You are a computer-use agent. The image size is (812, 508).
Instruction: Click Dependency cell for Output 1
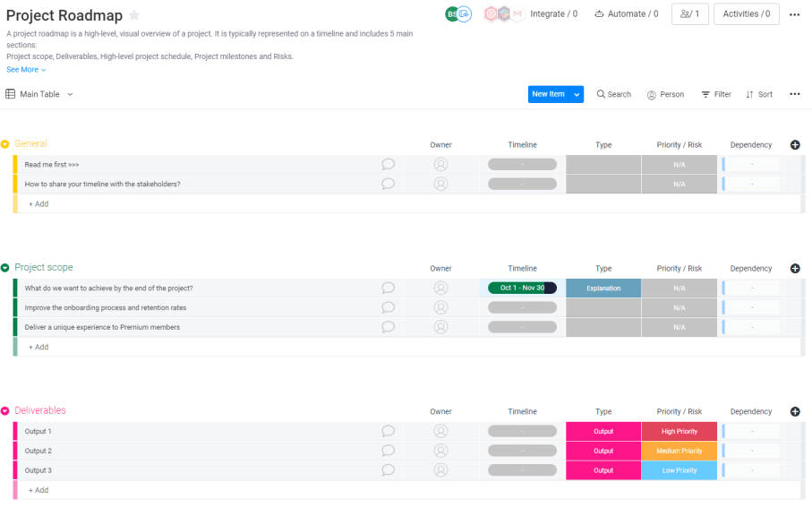751,431
